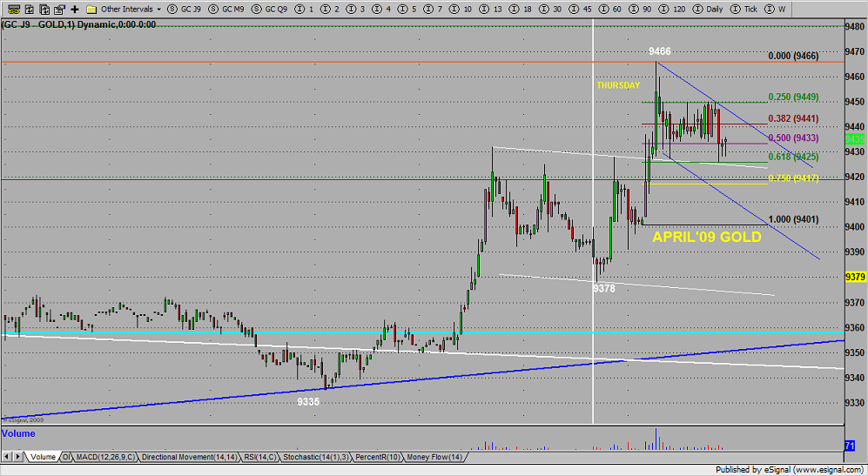Set chart interval to 10 minutes
Viewport: 868px width, 476px height.
click(461, 10)
